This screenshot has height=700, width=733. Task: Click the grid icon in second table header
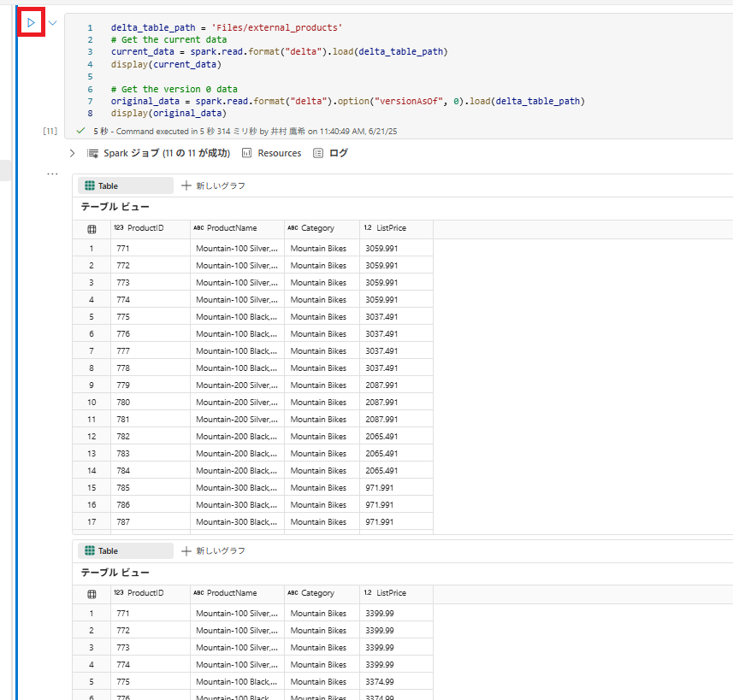[92, 594]
